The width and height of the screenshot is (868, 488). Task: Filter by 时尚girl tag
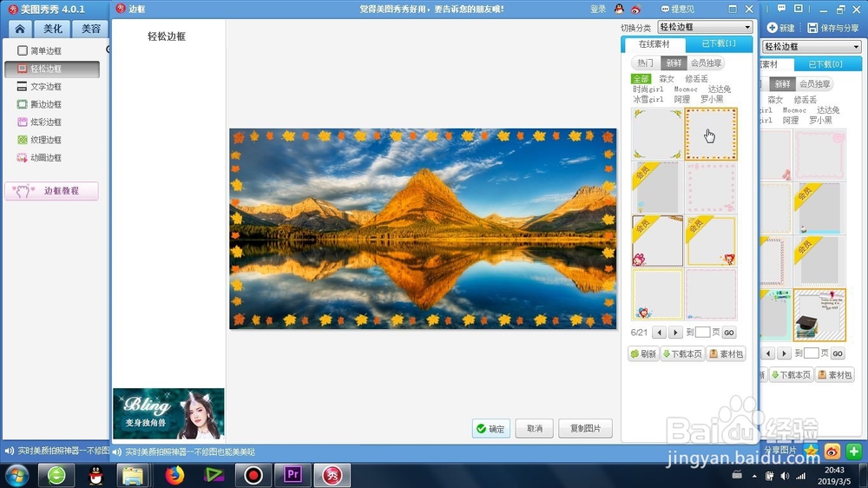coord(648,89)
